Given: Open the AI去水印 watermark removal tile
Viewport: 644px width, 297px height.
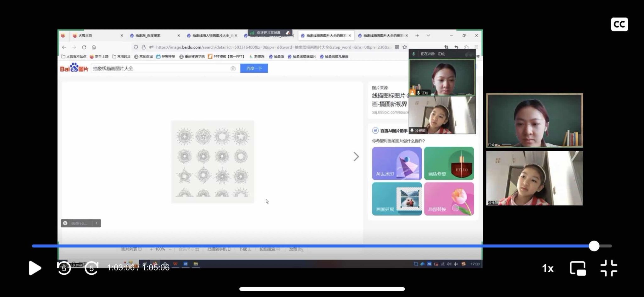Looking at the screenshot, I should point(397,164).
